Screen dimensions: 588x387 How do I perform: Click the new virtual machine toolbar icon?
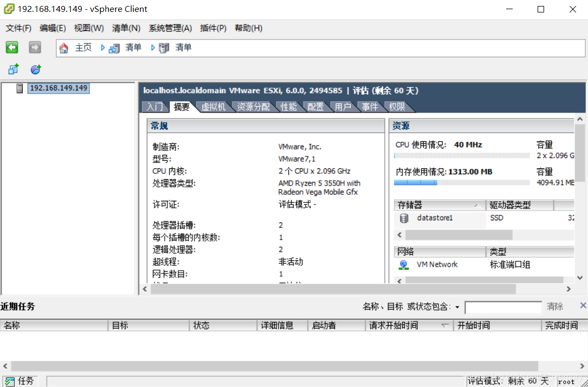click(14, 69)
